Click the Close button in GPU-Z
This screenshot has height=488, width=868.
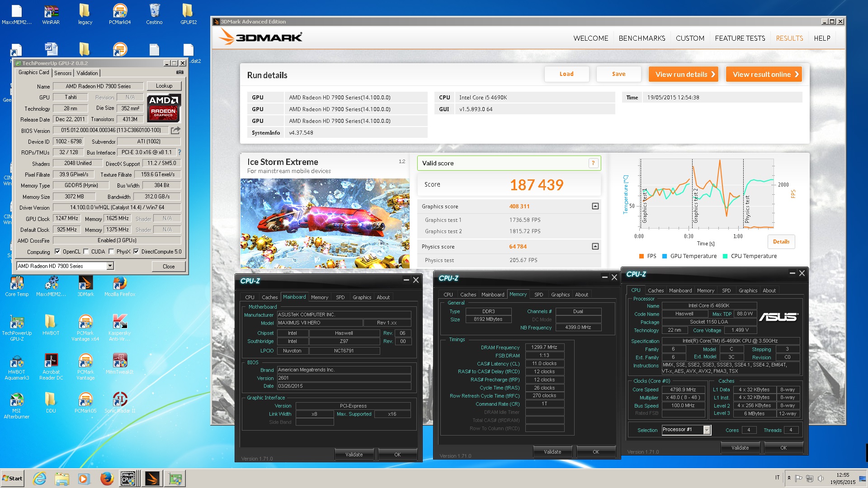click(x=169, y=266)
